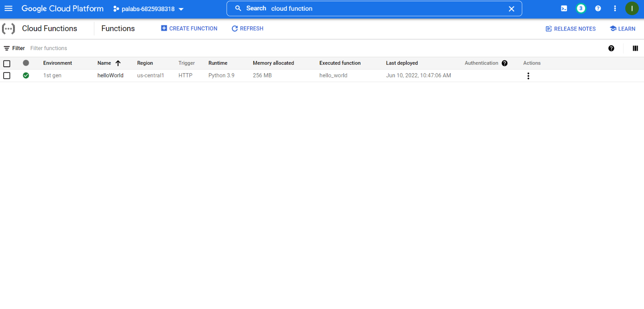
Task: Open helloWorld row actions three-dot menu
Action: (528, 76)
